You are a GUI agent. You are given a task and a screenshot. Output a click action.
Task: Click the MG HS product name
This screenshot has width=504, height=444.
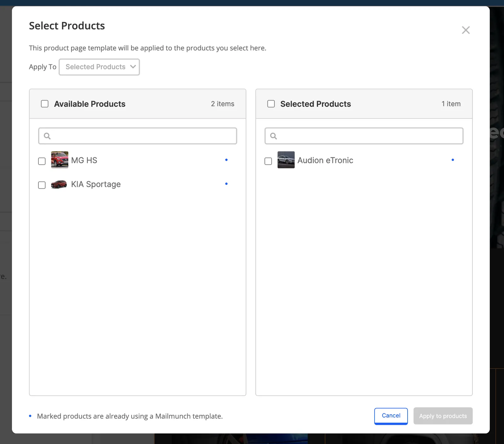coord(84,160)
